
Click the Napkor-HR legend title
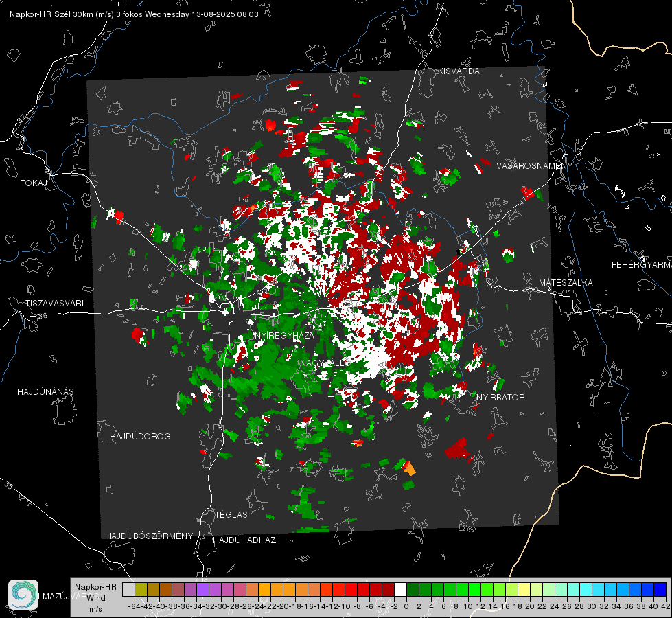95,587
